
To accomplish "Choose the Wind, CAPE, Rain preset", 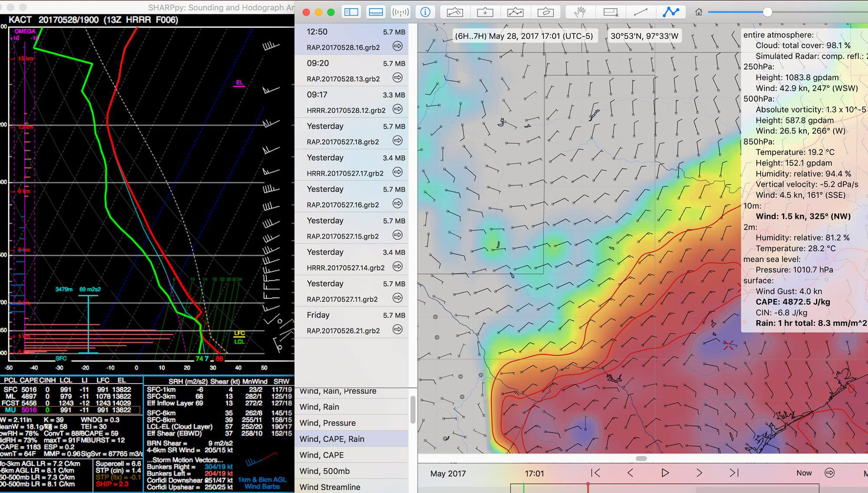I will coord(352,439).
